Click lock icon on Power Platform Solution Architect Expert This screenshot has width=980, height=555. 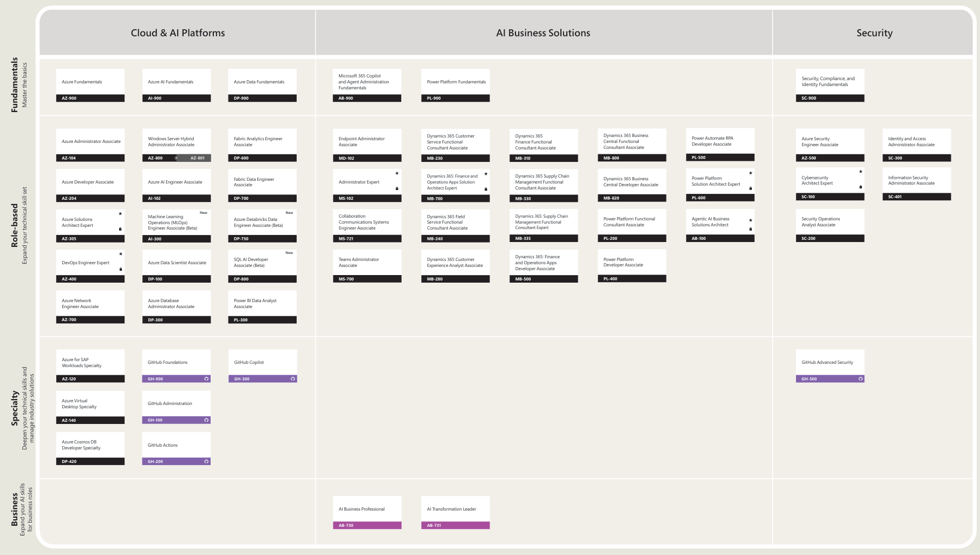click(x=750, y=188)
